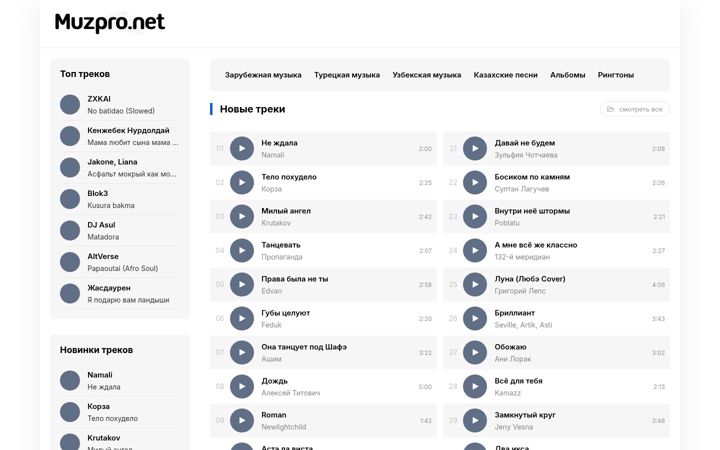Screen dimensions: 720x450
Task: Click the Новые треки heading
Action: [x=253, y=109]
